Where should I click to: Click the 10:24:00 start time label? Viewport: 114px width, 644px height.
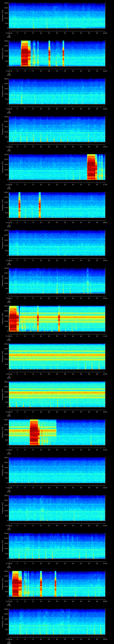[x=9, y=109]
